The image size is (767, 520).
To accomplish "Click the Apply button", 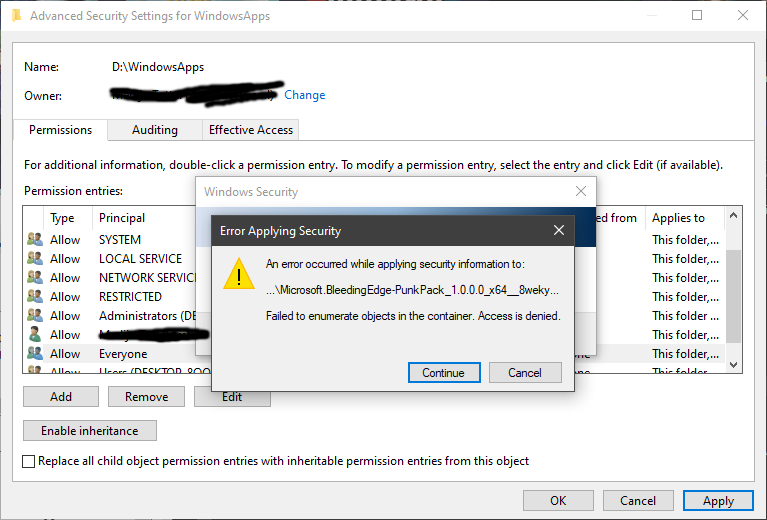I will (718, 501).
